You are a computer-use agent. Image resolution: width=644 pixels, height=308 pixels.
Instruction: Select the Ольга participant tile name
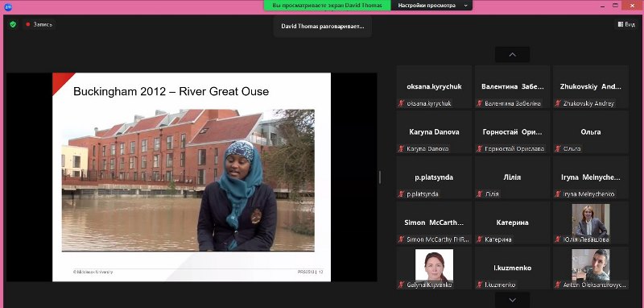pyautogui.click(x=591, y=132)
